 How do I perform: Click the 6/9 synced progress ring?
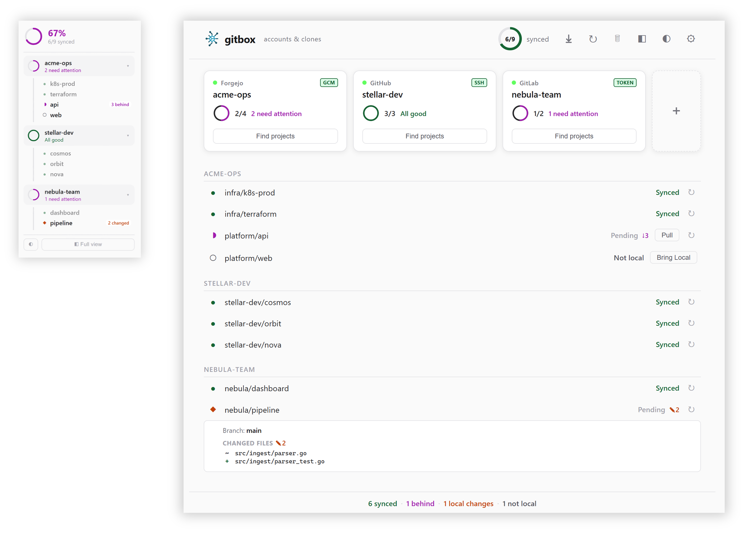pyautogui.click(x=510, y=39)
